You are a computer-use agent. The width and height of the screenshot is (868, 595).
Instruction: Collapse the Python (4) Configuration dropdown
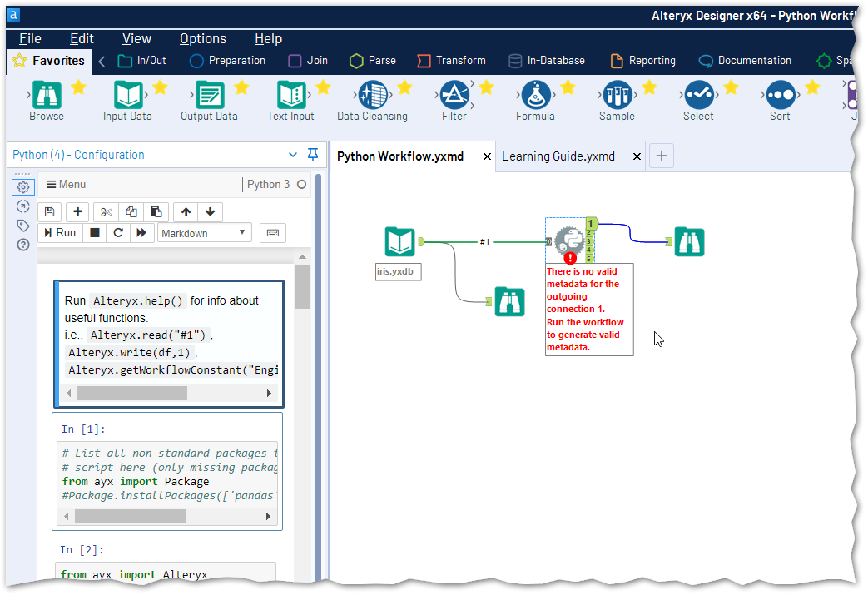(x=293, y=155)
